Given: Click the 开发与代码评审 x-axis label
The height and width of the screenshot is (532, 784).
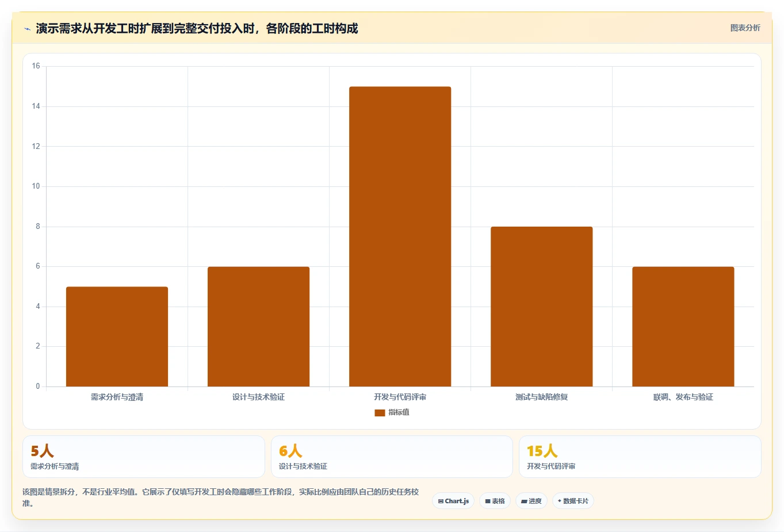Looking at the screenshot, I should point(400,397).
